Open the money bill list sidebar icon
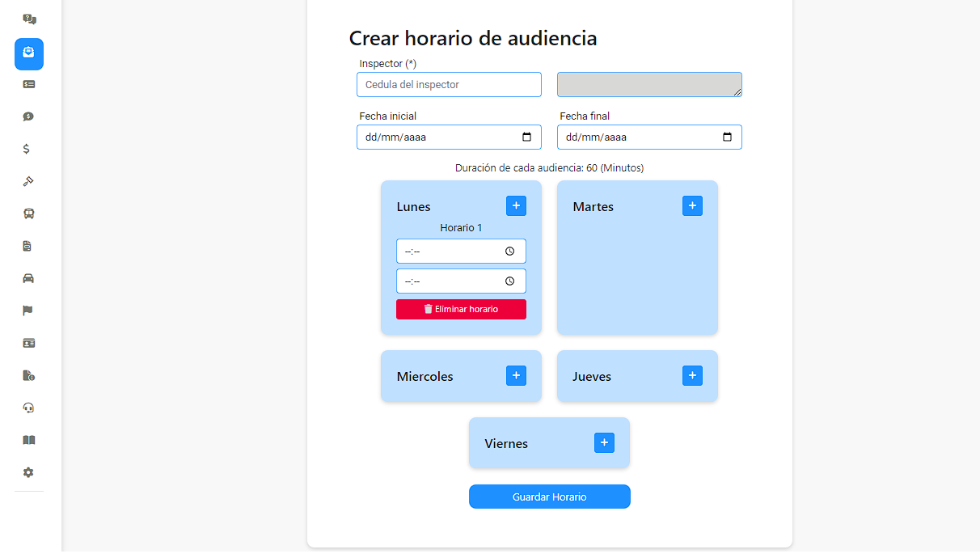The width and height of the screenshot is (980, 558). 29,84
